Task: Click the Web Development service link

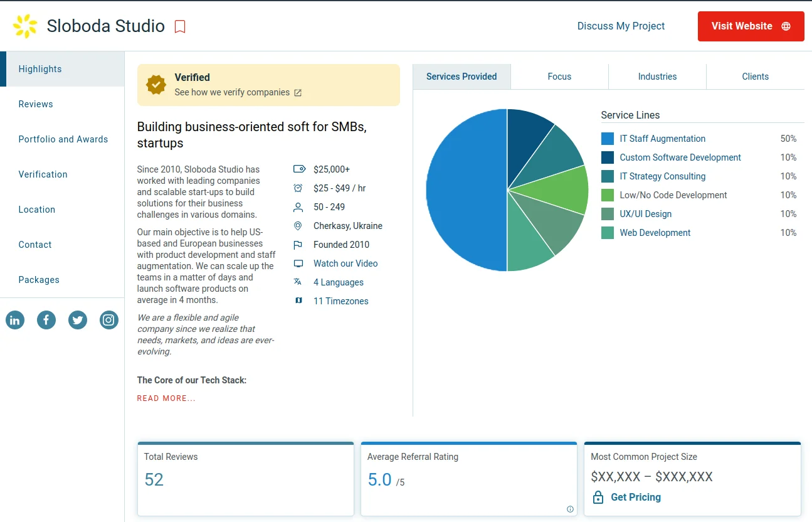Action: pos(655,233)
